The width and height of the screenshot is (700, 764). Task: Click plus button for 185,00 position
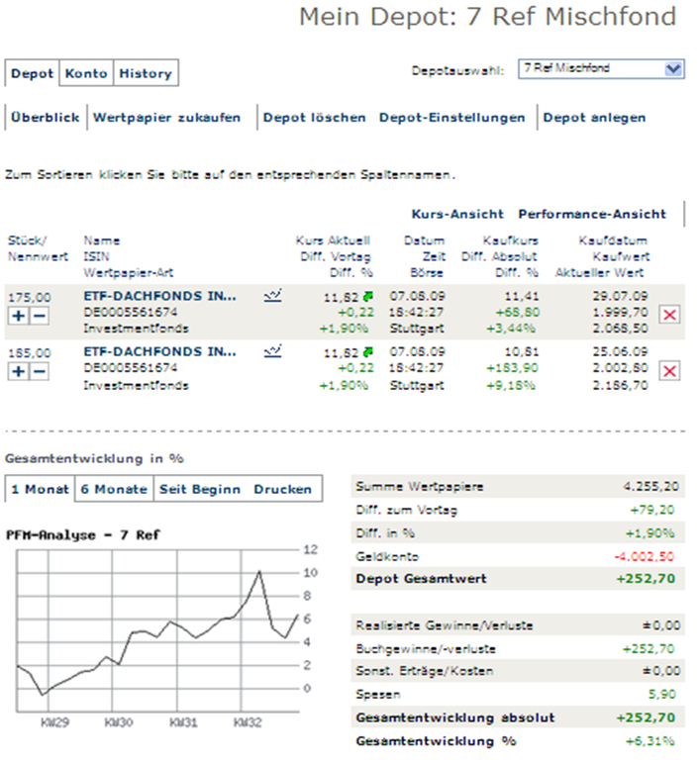[x=16, y=370]
